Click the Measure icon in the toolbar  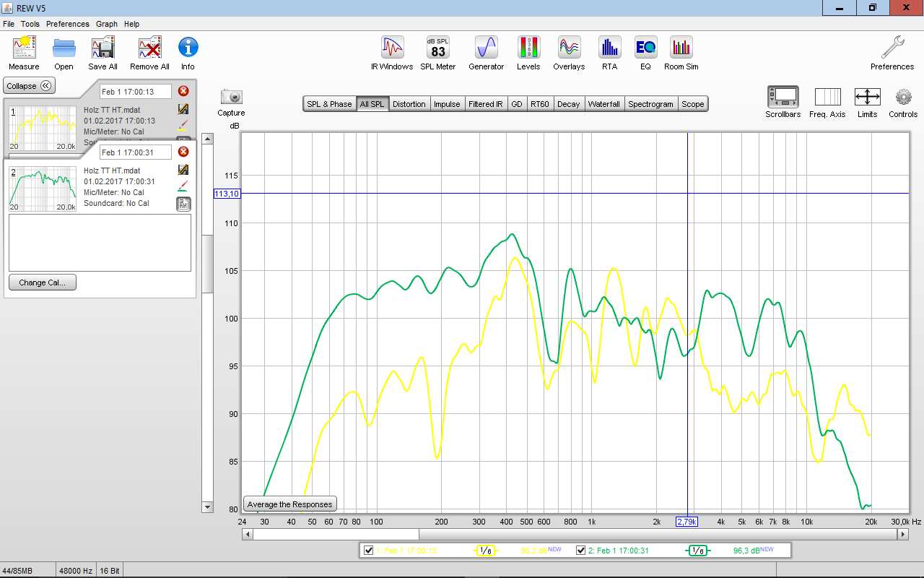tap(24, 49)
